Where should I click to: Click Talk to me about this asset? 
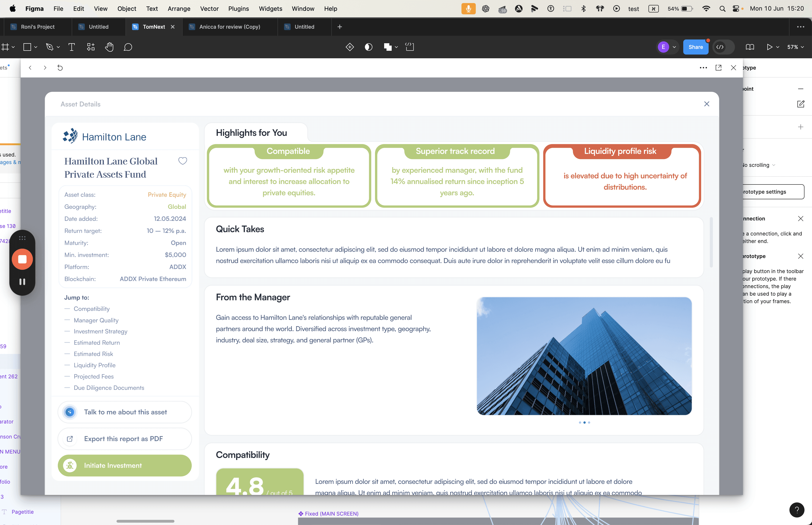tap(125, 412)
